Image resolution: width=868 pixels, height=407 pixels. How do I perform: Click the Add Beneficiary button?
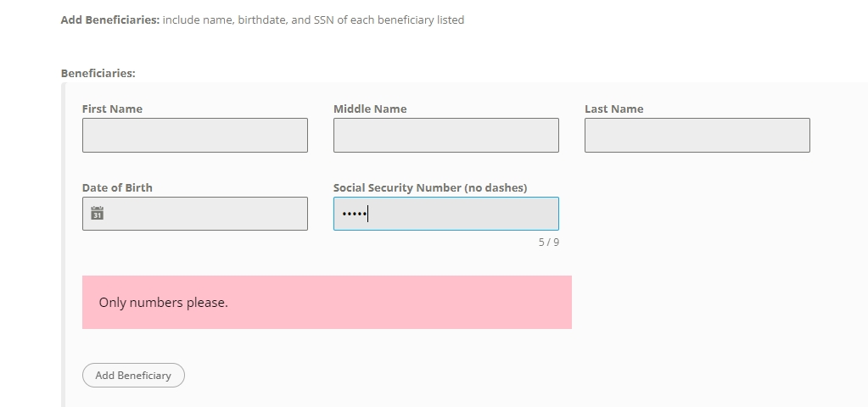click(133, 375)
